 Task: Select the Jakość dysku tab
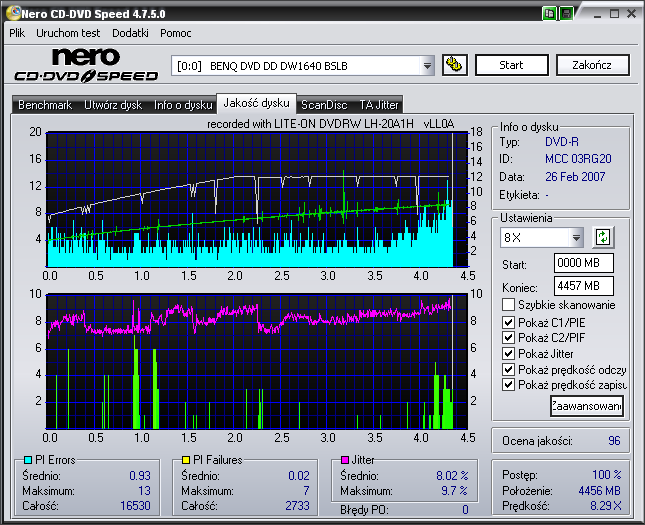[x=256, y=103]
